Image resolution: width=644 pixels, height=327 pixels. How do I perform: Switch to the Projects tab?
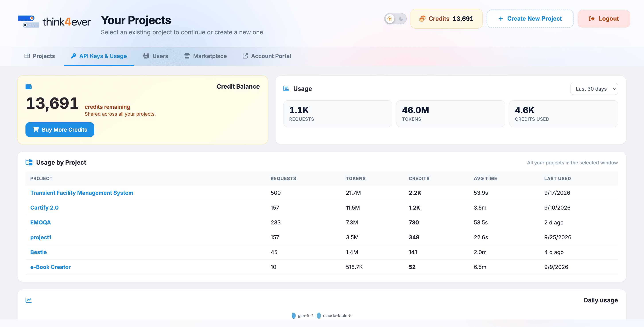click(39, 56)
